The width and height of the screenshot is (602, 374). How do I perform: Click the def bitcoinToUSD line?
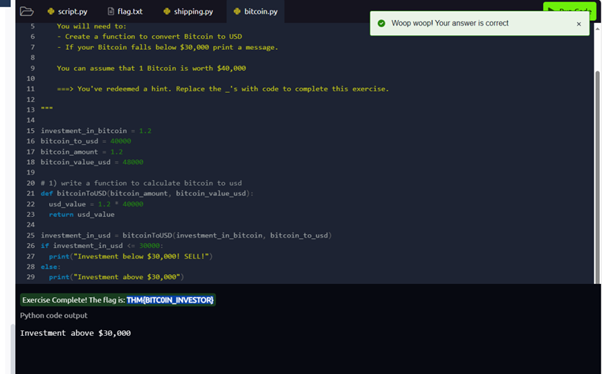pyautogui.click(x=147, y=193)
